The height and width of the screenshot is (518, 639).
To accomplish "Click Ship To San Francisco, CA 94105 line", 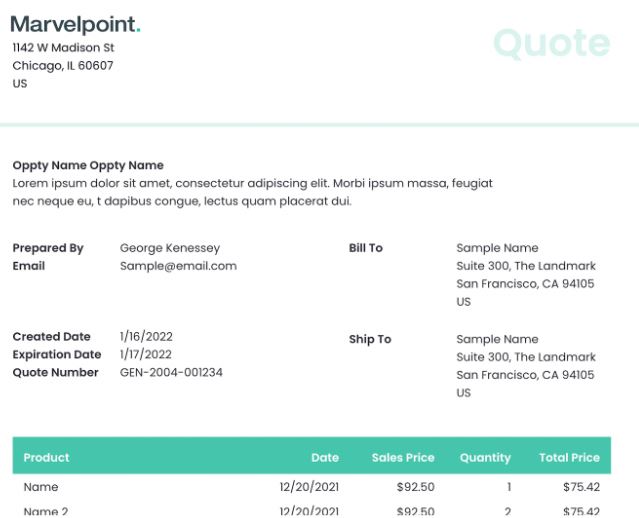I will click(525, 375).
